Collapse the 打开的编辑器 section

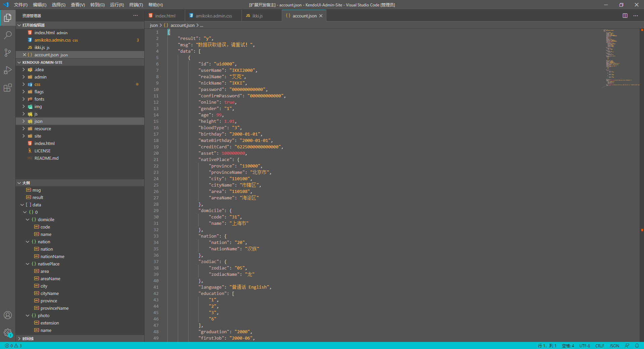[x=80, y=25]
